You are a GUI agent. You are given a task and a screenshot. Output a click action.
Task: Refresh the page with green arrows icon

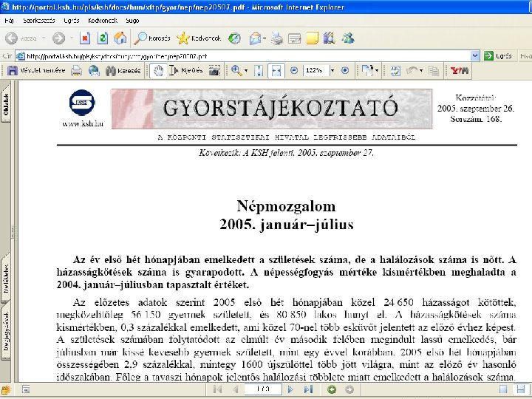[103, 38]
